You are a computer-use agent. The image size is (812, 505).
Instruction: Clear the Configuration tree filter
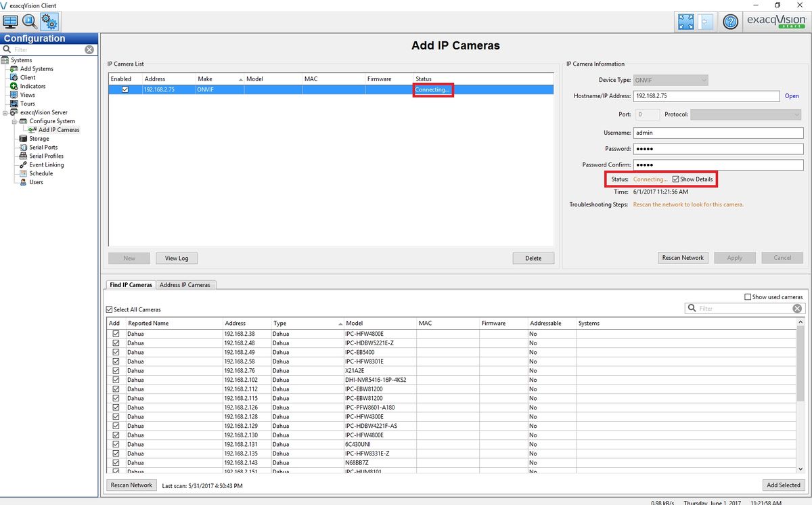89,50
